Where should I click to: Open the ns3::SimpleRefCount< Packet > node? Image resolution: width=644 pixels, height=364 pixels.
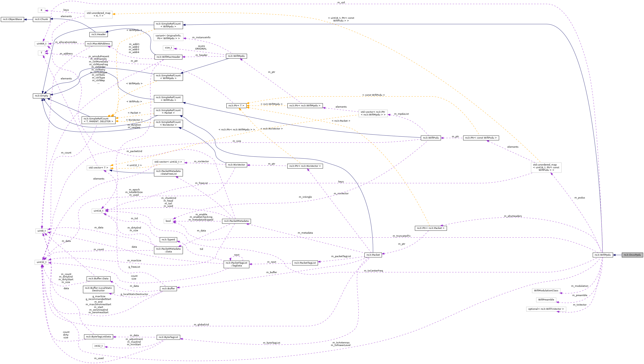click(x=168, y=112)
